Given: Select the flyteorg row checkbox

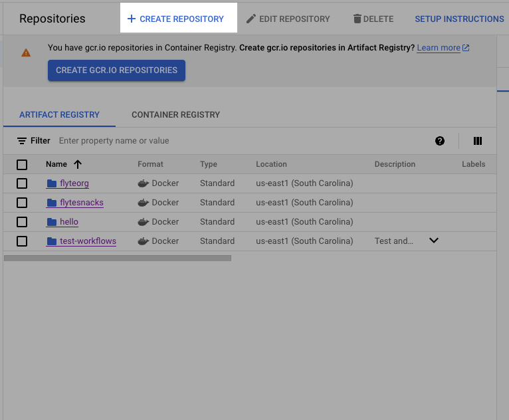Looking at the screenshot, I should (22, 183).
